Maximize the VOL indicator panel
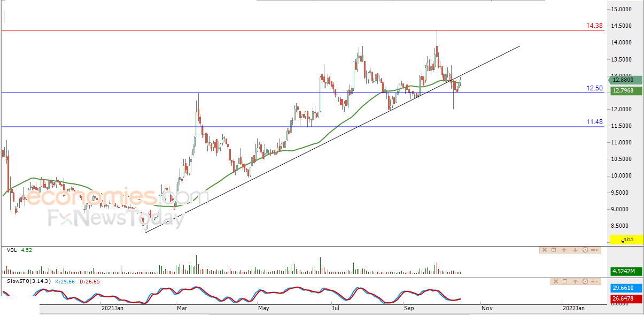644x315 pixels. point(554,250)
